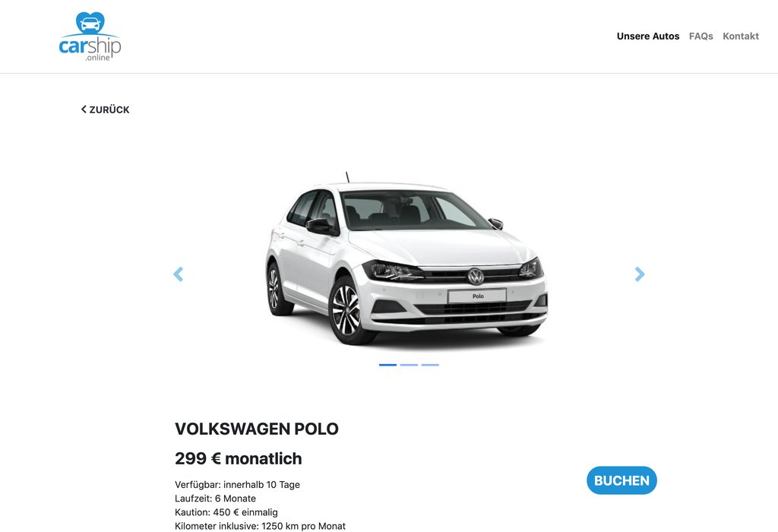Click the VOLKSWAGEN POLO heading

pos(257,429)
